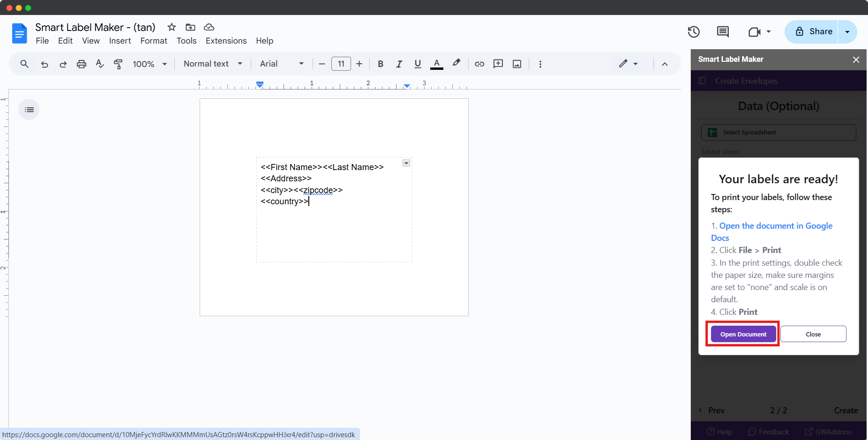Viewport: 868px width, 440px height.
Task: Open the Help menu
Action: (x=264, y=41)
